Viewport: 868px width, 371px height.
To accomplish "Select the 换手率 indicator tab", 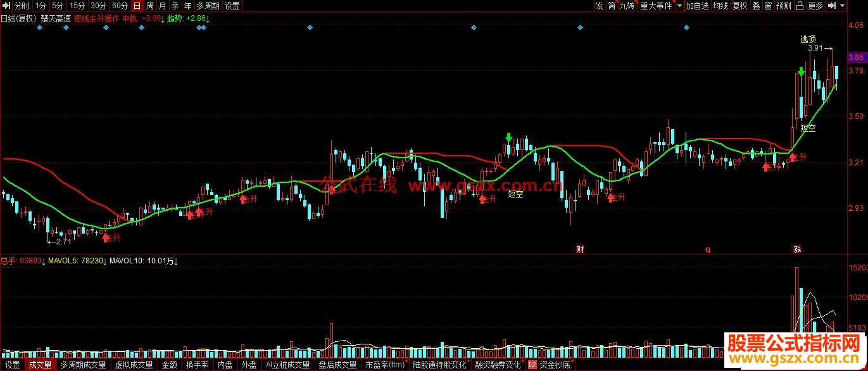I will [197, 365].
